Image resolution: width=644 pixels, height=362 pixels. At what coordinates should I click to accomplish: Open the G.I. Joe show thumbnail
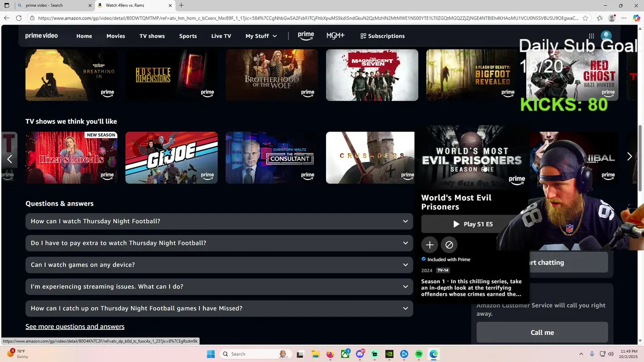172,158
